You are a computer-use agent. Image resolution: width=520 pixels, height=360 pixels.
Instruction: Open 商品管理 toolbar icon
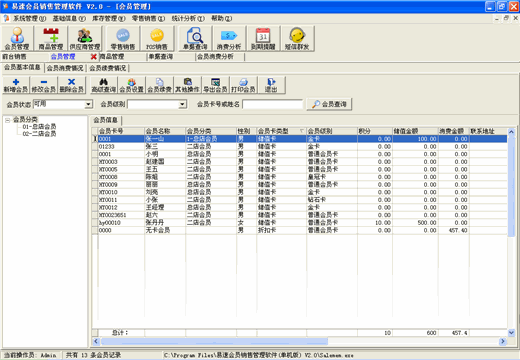(x=51, y=39)
